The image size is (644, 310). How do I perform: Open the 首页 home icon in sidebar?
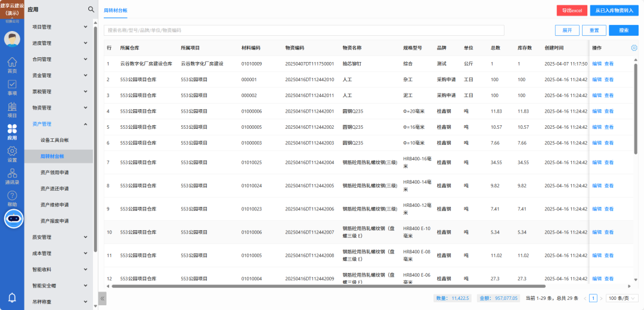(12, 66)
